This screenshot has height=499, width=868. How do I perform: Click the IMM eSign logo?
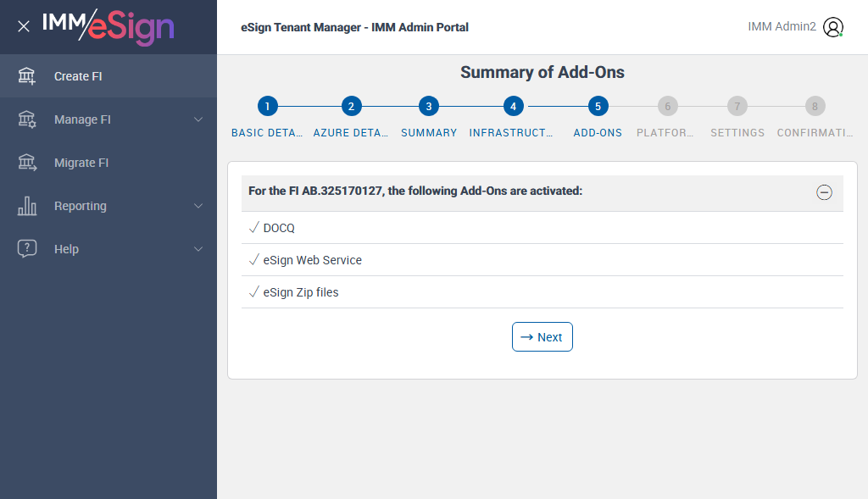(108, 26)
